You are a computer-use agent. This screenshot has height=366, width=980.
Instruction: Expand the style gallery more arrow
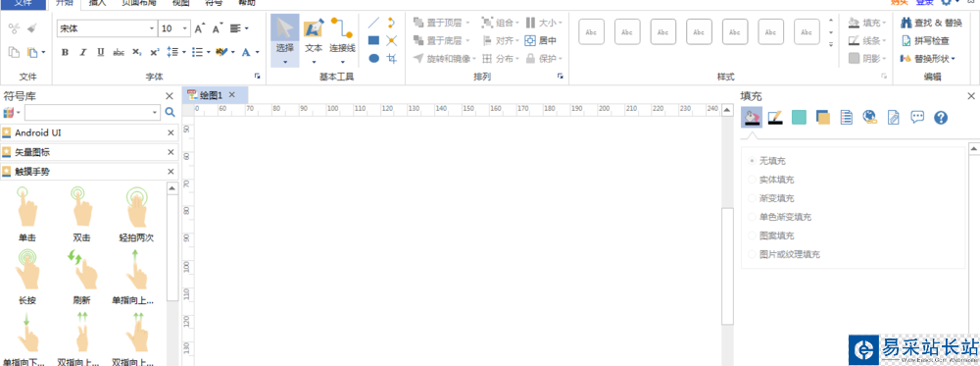click(x=831, y=44)
